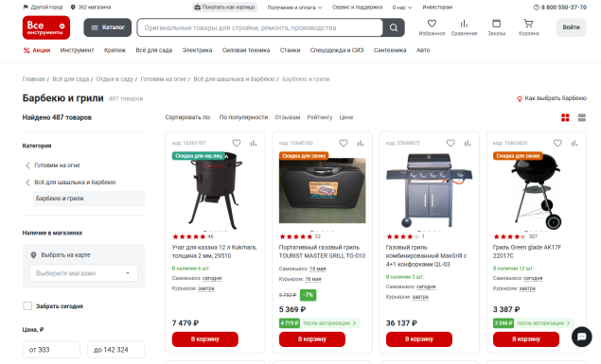Open Крепеж navigation item
Image resolution: width=601 pixels, height=364 pixels.
point(115,50)
